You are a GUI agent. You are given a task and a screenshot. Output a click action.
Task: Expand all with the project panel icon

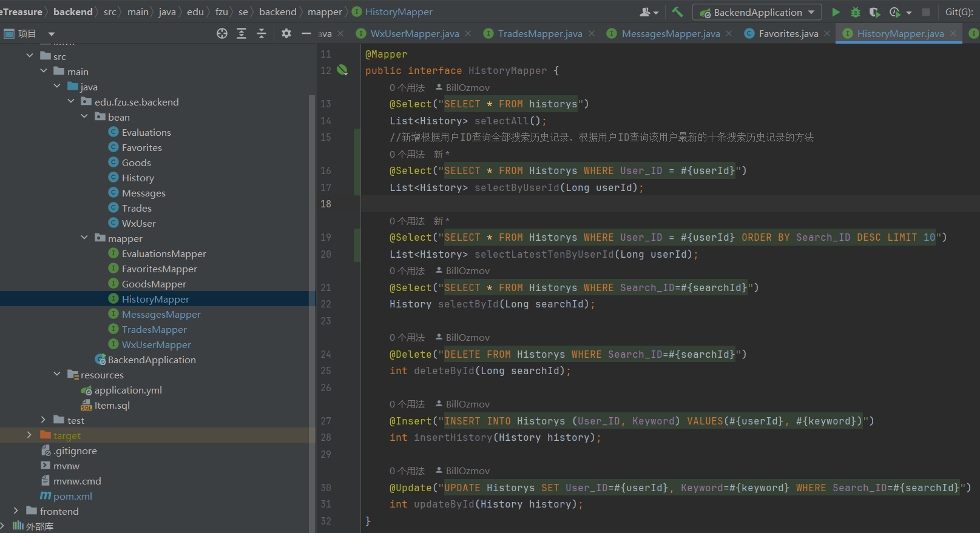tap(242, 33)
